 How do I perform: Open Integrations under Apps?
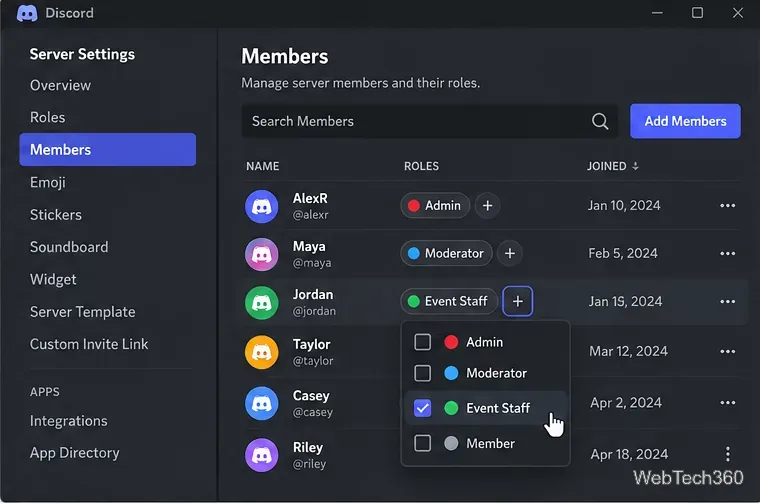coord(68,421)
